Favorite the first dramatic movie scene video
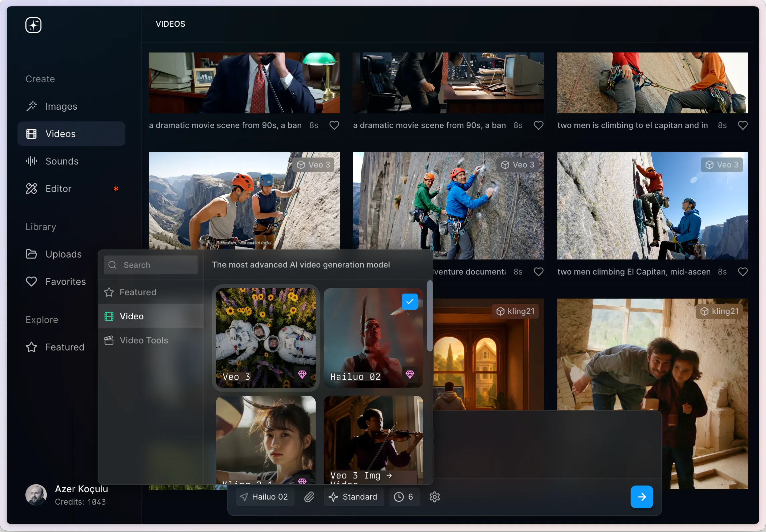766x532 pixels. click(x=334, y=125)
